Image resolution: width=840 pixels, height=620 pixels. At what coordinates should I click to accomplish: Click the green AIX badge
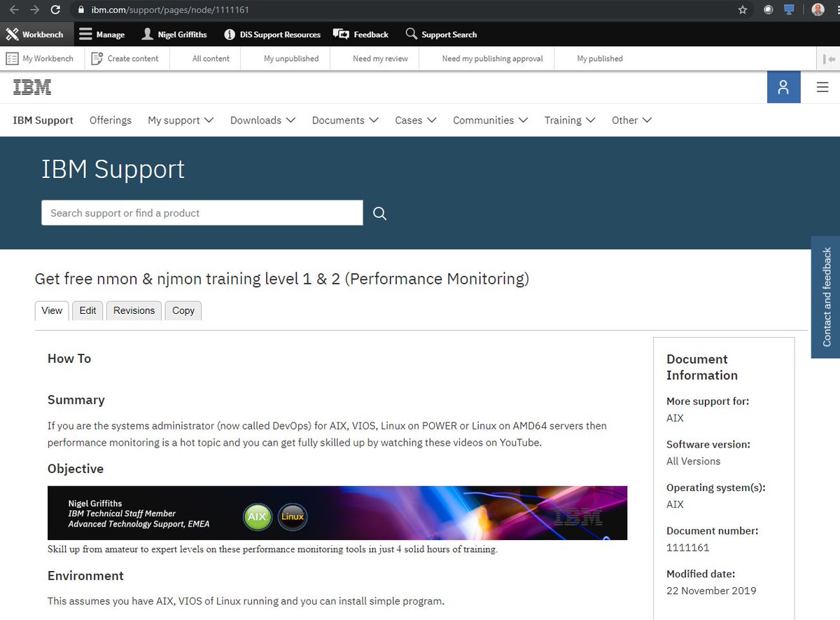coord(257,517)
